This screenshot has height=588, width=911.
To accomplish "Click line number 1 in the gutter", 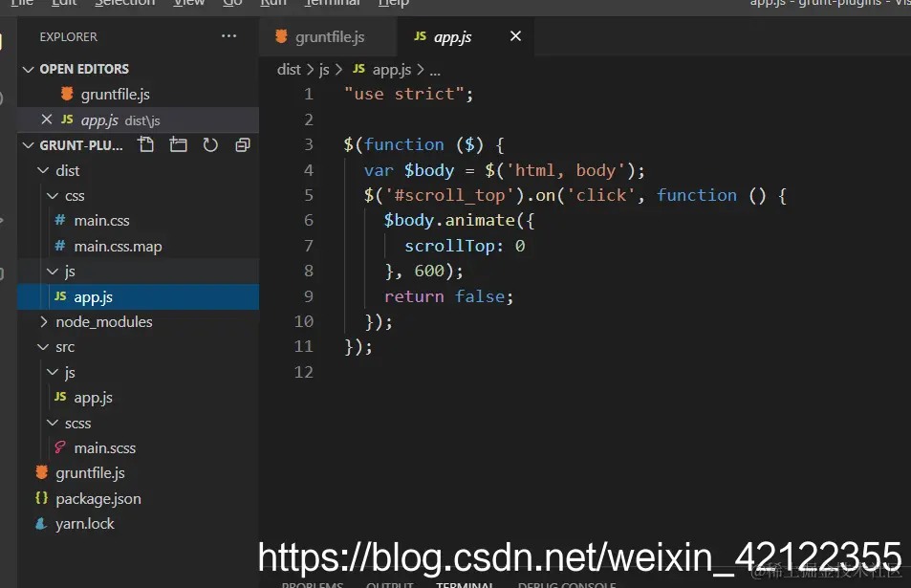I will click(x=309, y=94).
